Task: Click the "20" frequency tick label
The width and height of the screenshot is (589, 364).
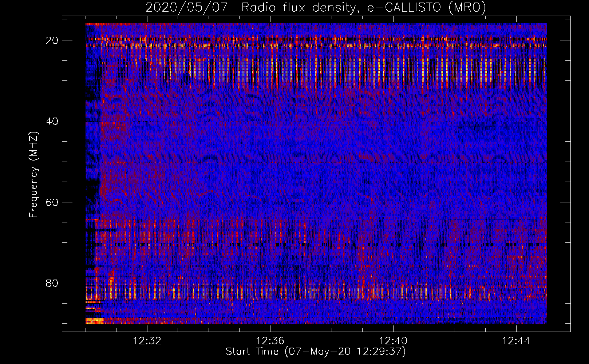Action: tap(52, 40)
